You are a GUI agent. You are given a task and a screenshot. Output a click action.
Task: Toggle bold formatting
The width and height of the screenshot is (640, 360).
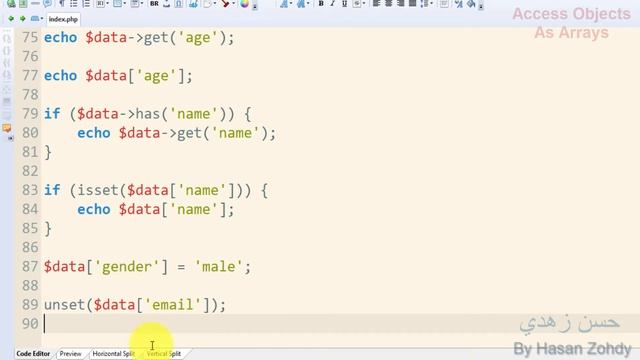coord(321,3)
